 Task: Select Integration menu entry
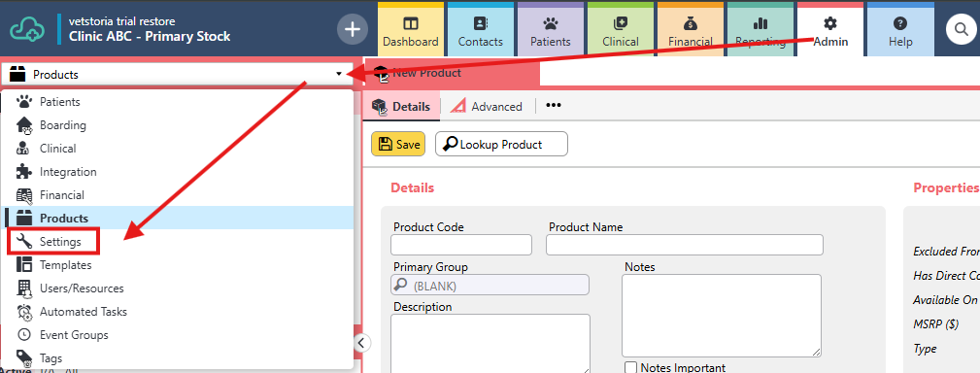178,172
